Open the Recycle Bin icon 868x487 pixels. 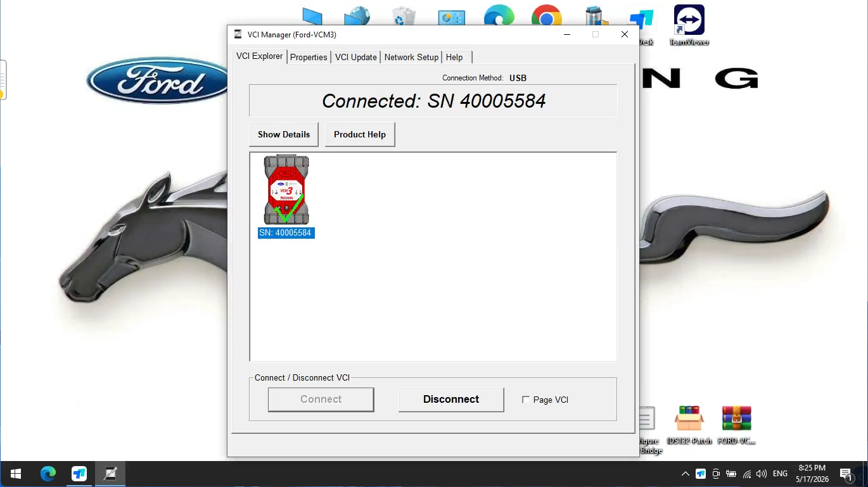point(404,16)
